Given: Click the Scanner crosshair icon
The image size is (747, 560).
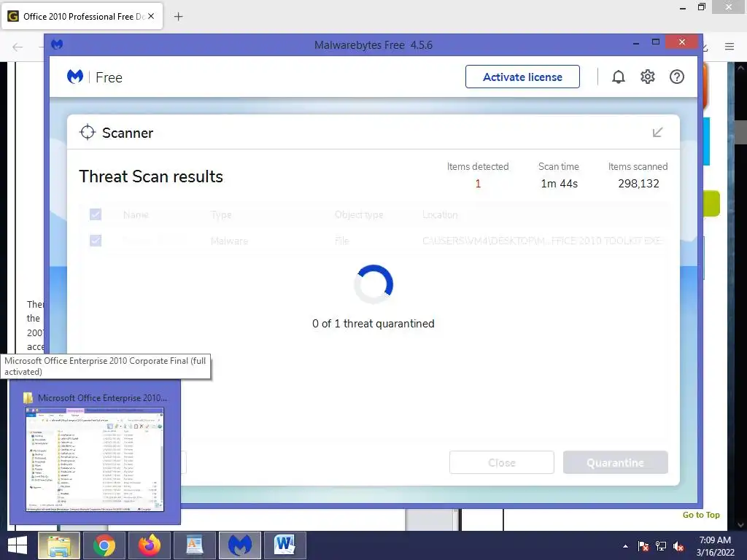Looking at the screenshot, I should (88, 133).
